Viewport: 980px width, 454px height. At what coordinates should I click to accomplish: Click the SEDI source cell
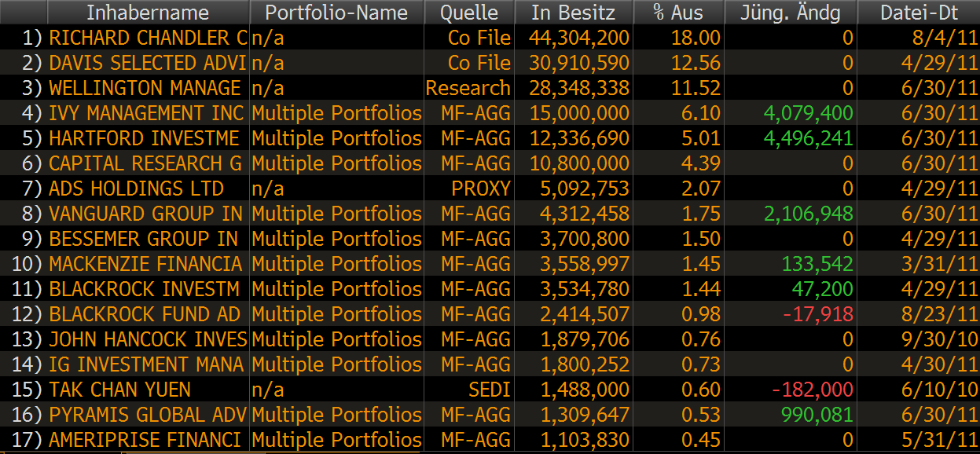(x=490, y=390)
